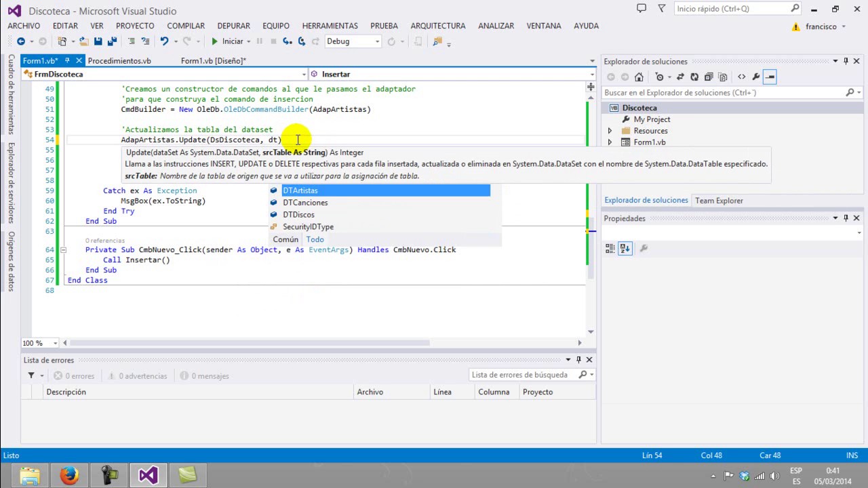Collapse All in Solution Explorer
The height and width of the screenshot is (488, 868).
point(709,77)
